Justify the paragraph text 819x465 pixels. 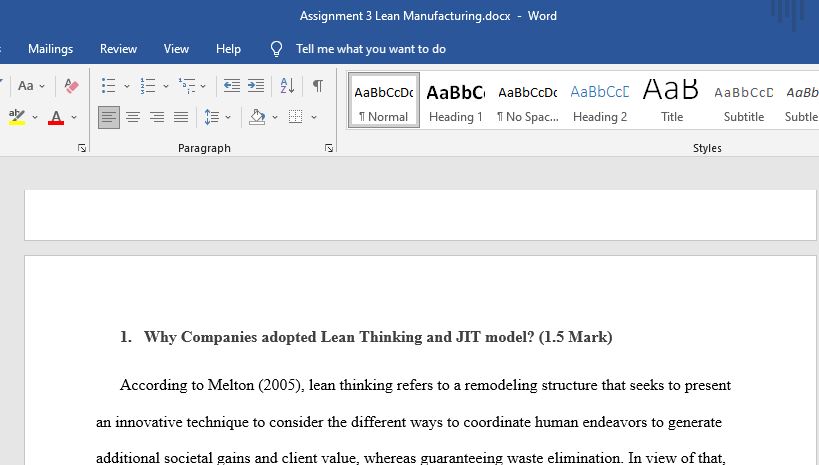tap(181, 117)
